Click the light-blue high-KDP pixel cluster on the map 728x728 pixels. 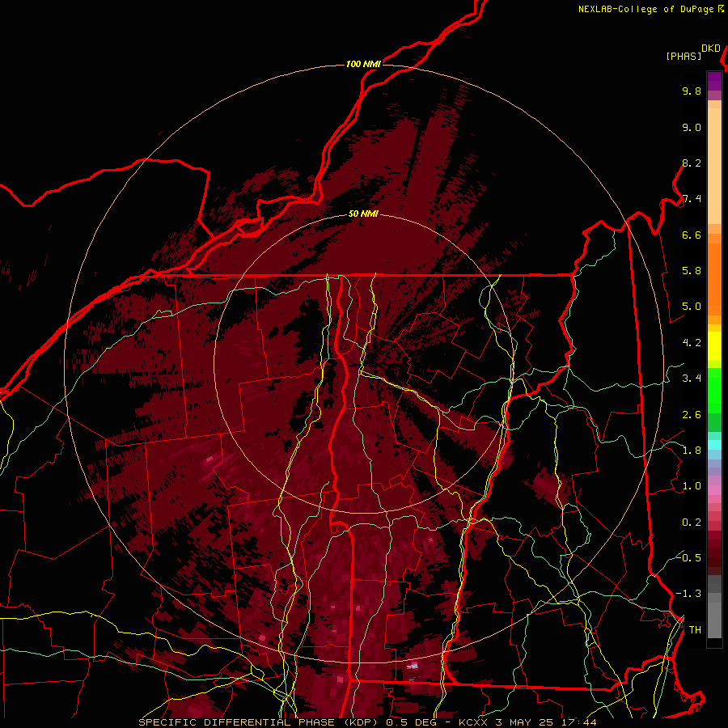click(413, 666)
